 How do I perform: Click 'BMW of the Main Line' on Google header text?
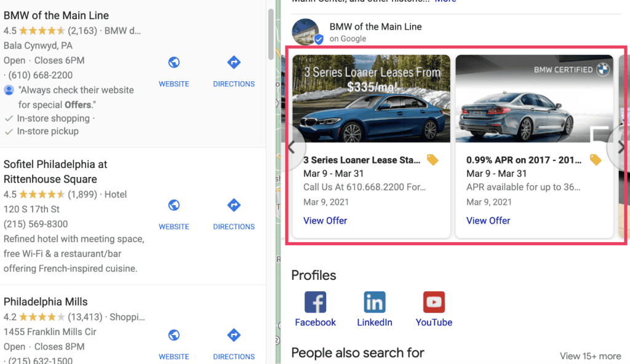(376, 26)
